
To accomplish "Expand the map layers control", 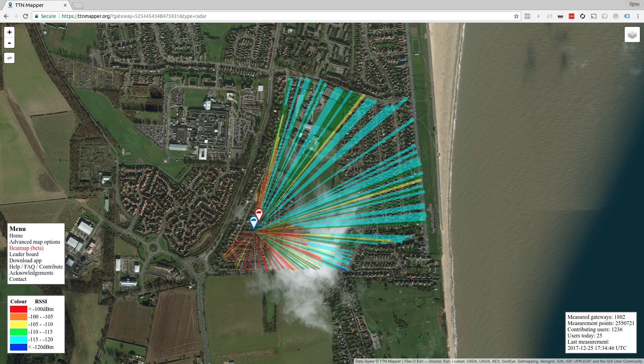I will [x=632, y=34].
